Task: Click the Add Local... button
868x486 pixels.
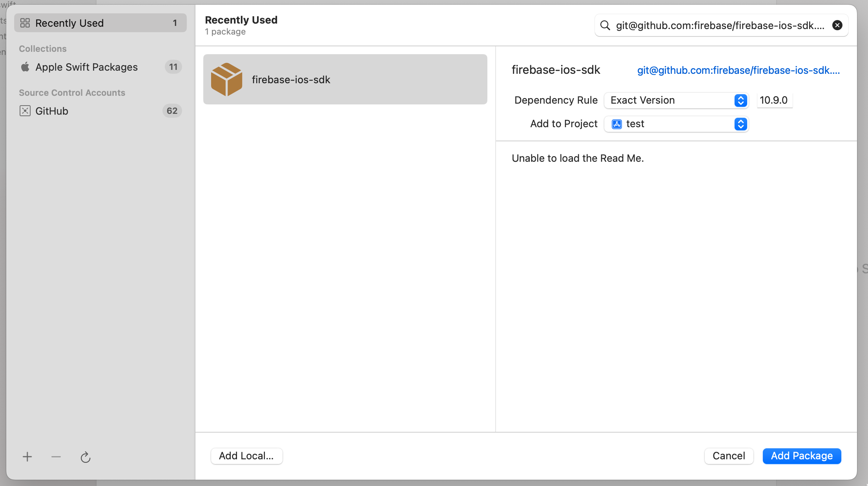Action: click(246, 456)
